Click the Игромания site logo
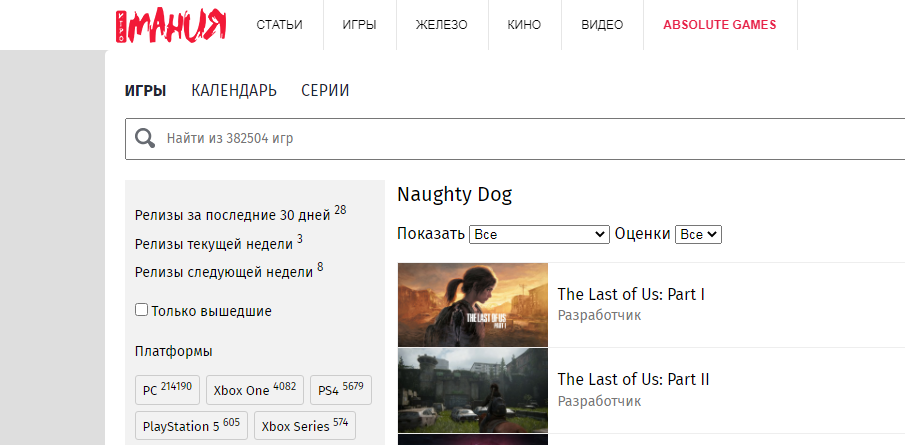905x445 pixels. tap(171, 25)
